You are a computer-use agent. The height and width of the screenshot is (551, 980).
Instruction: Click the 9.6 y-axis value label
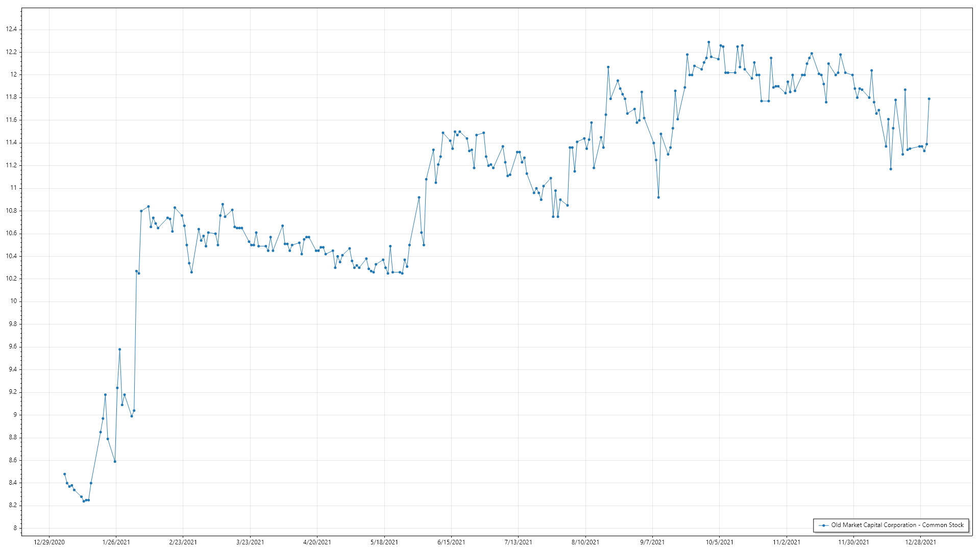(x=13, y=347)
